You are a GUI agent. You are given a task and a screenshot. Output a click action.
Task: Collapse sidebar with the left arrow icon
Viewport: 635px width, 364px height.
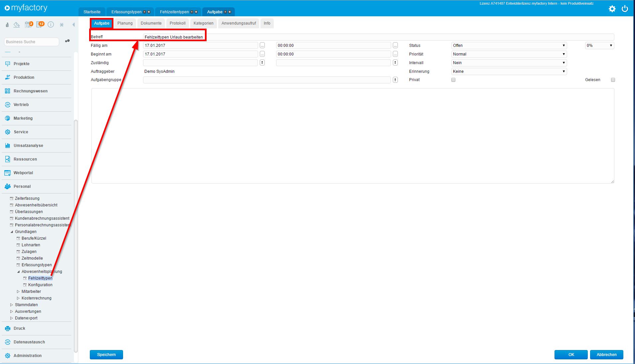coord(74,25)
